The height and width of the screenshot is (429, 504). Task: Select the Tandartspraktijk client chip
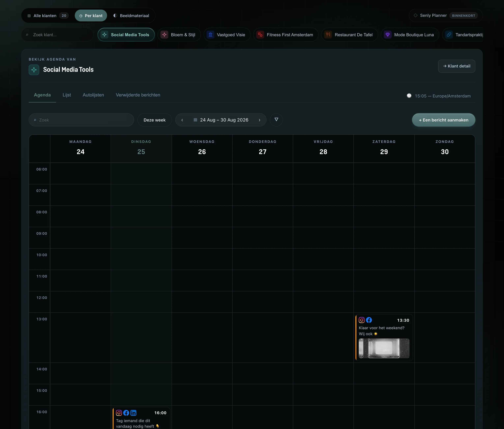pyautogui.click(x=463, y=35)
